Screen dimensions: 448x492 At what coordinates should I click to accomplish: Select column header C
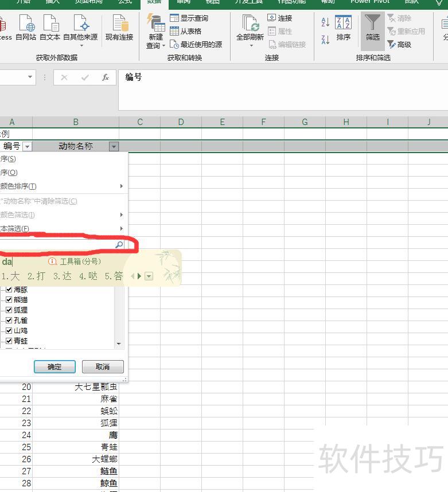[140, 122]
